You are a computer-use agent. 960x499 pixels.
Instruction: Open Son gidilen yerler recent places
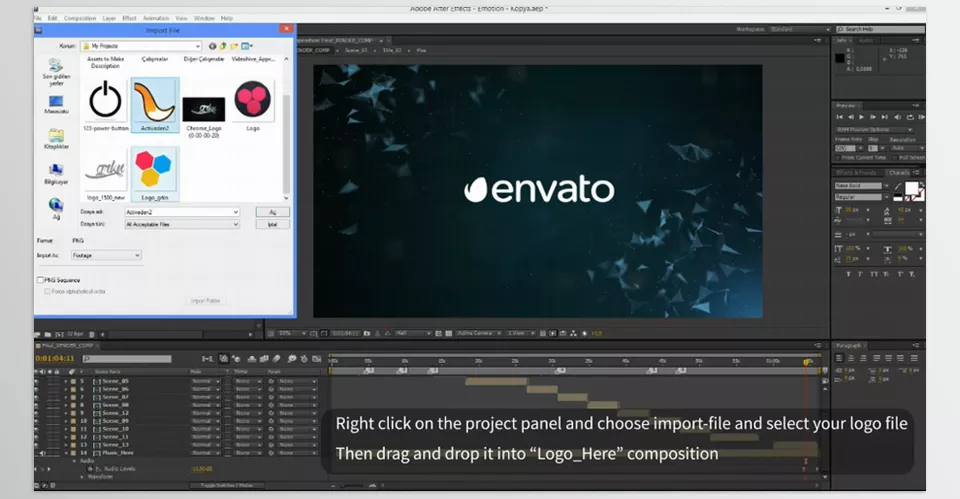(56, 72)
